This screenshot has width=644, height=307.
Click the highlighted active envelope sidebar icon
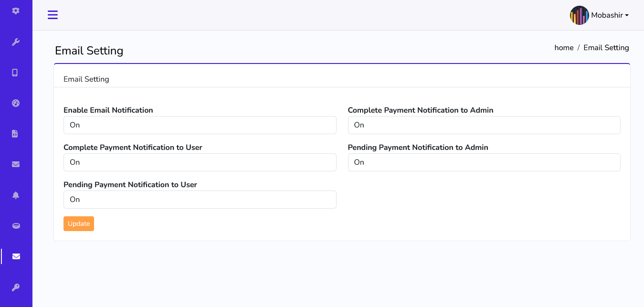pyautogui.click(x=16, y=256)
